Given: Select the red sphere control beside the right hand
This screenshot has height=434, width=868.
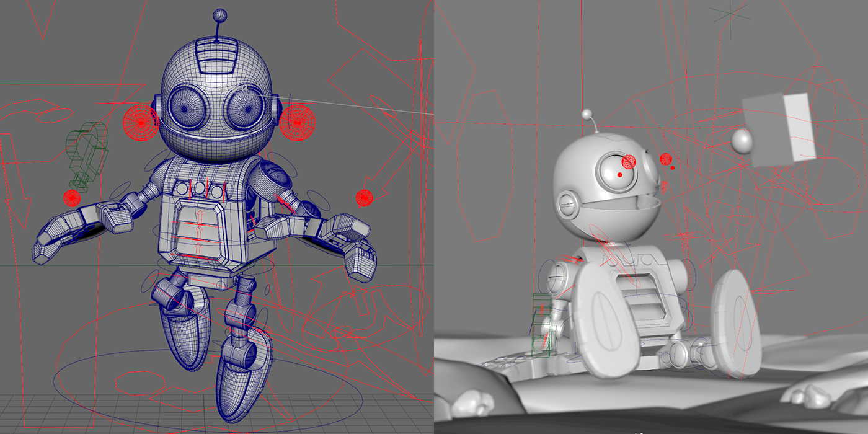Looking at the screenshot, I should click(x=363, y=197).
